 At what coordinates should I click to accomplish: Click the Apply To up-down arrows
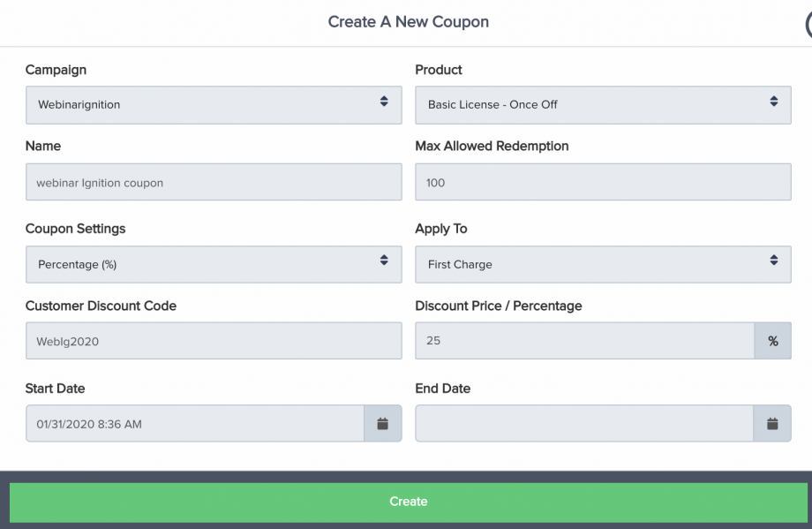click(x=774, y=261)
